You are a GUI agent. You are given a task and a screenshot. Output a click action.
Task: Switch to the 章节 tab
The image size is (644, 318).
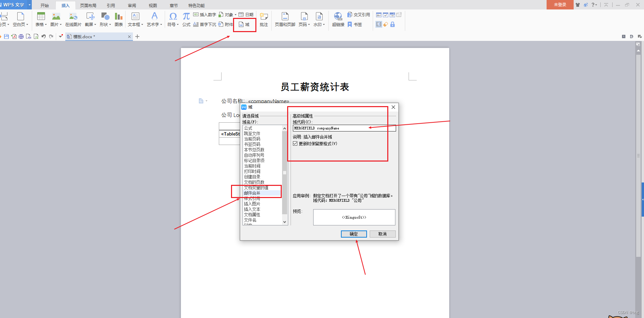[x=174, y=6]
